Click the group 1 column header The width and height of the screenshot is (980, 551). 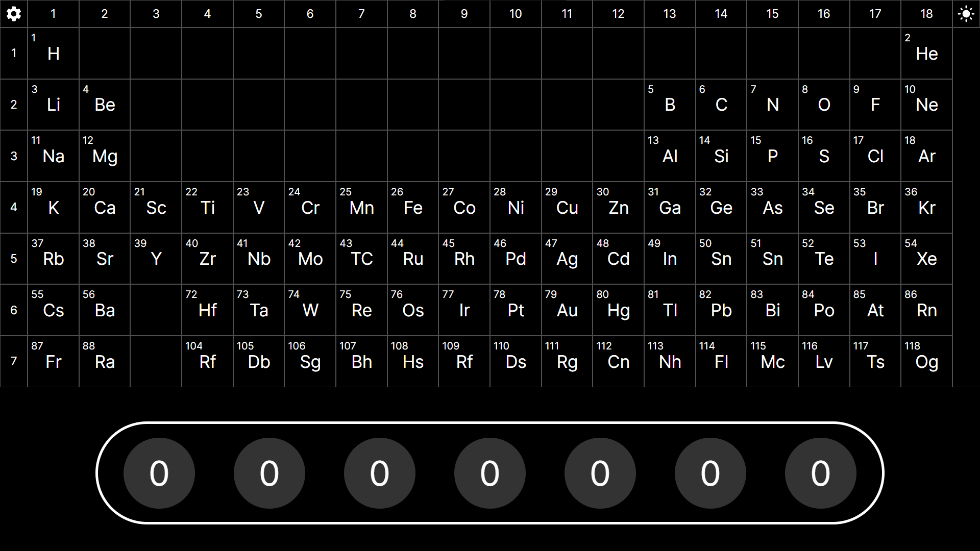click(53, 14)
